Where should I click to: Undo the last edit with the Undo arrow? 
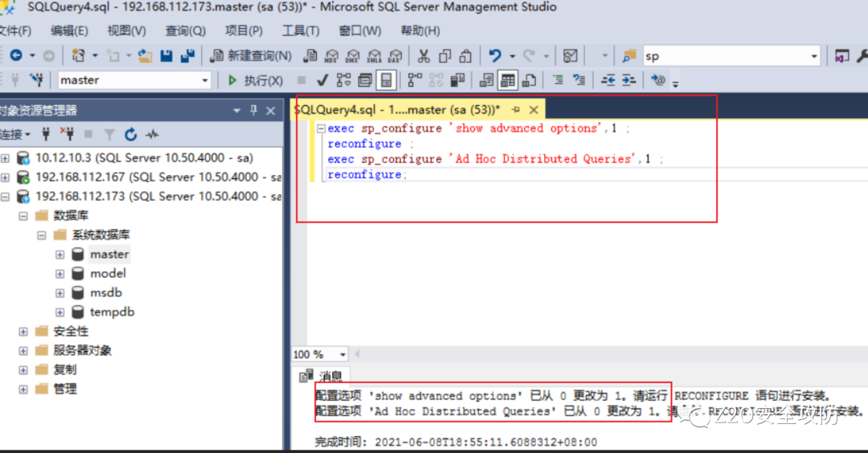click(495, 55)
